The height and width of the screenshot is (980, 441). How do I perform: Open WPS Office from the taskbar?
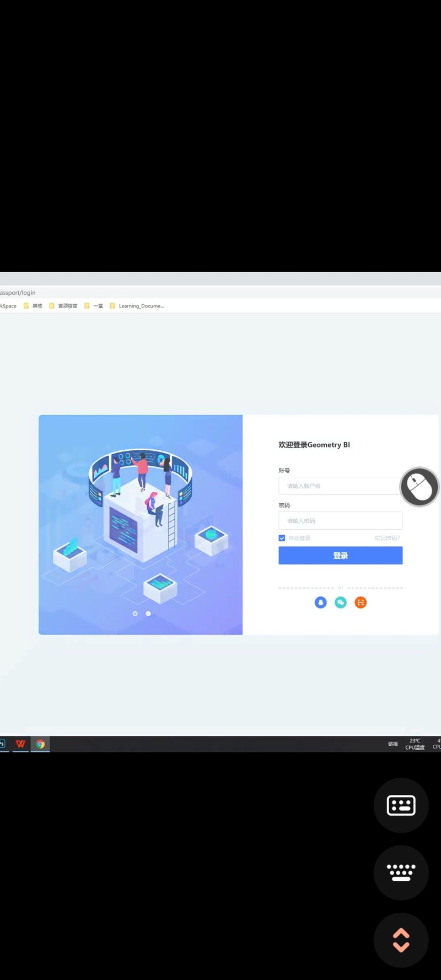tap(20, 744)
